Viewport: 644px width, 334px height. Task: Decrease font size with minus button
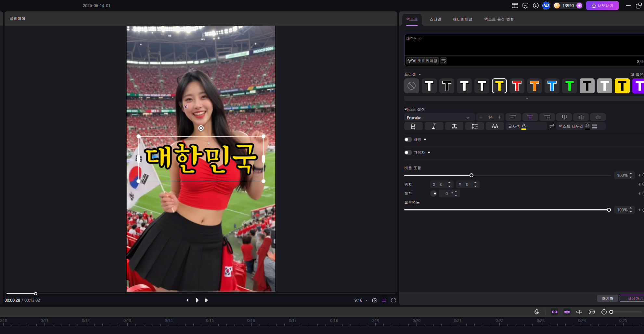pos(481,117)
